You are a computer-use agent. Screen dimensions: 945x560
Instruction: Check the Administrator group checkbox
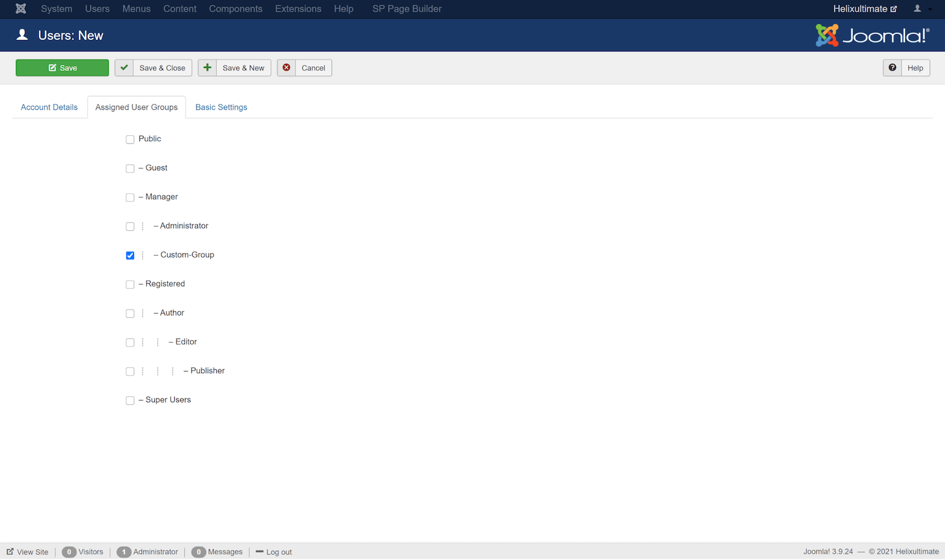tap(130, 227)
